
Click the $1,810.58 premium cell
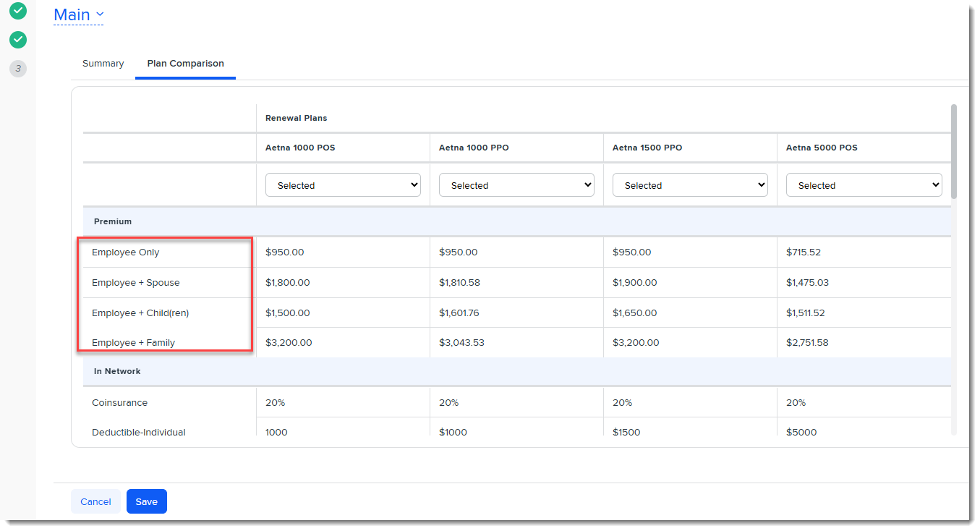pos(459,283)
